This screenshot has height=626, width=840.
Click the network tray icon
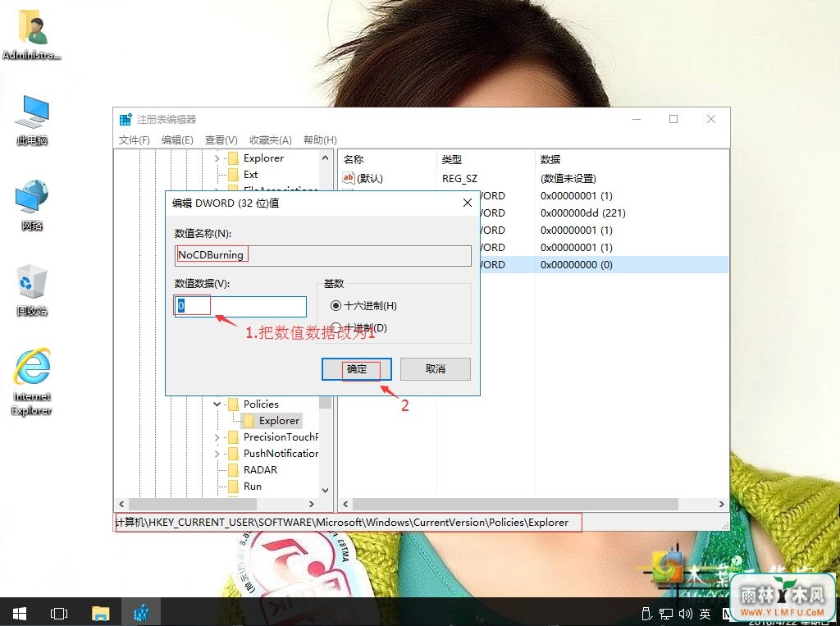coord(666,614)
